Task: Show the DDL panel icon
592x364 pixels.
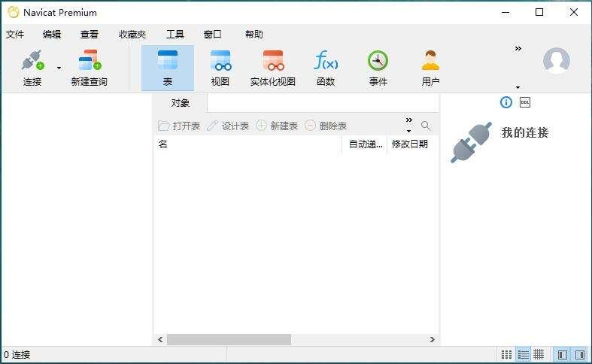Action: [x=525, y=102]
